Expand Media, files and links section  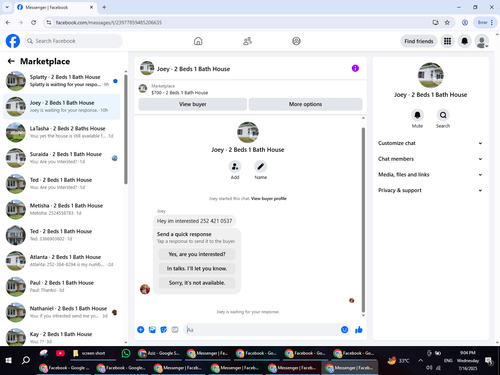430,174
